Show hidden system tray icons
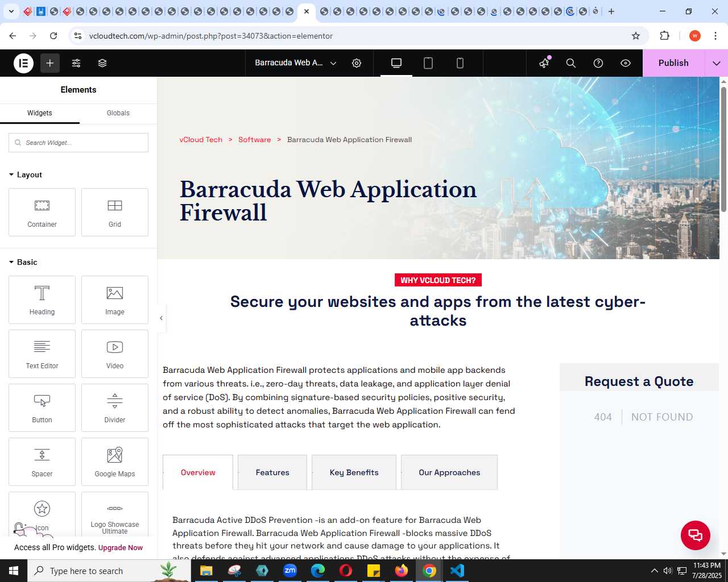Viewport: 728px width, 582px height. [654, 571]
